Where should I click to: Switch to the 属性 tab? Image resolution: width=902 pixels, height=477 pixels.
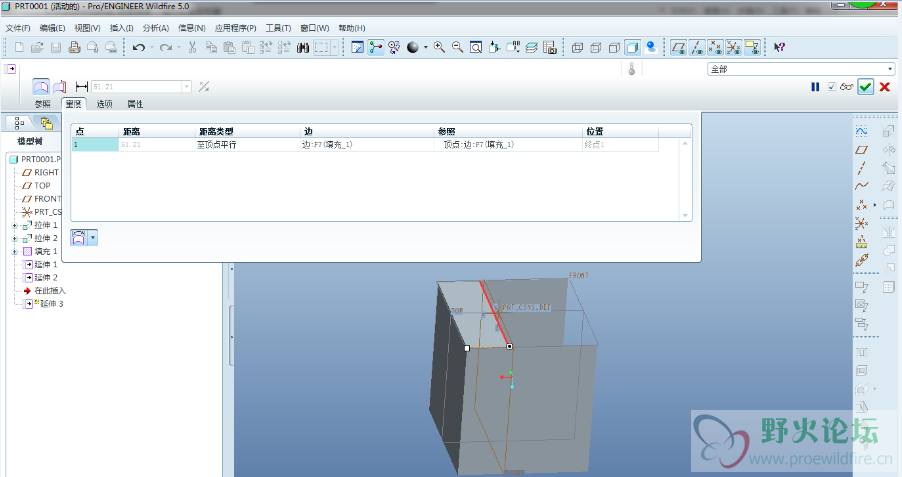[135, 104]
